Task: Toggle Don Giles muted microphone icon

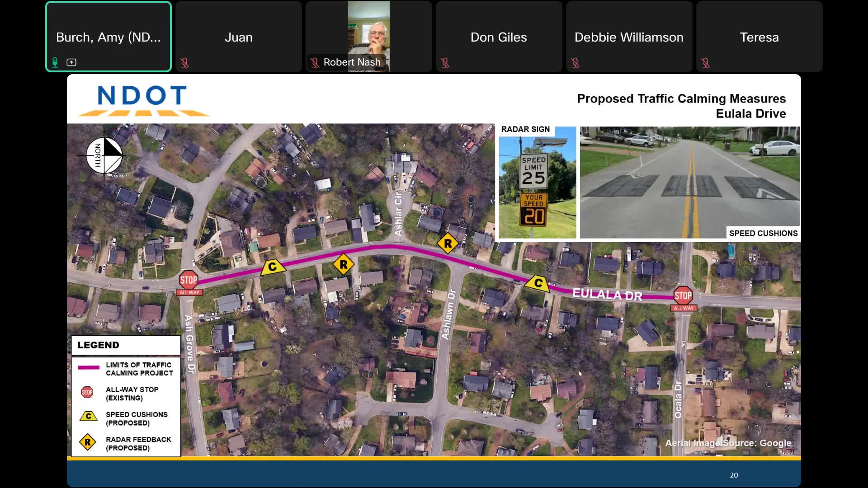Action: [x=445, y=62]
